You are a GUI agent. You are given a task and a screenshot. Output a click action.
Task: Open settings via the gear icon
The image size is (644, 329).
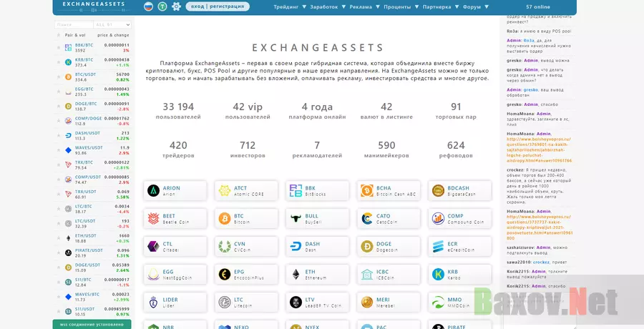[x=176, y=6]
